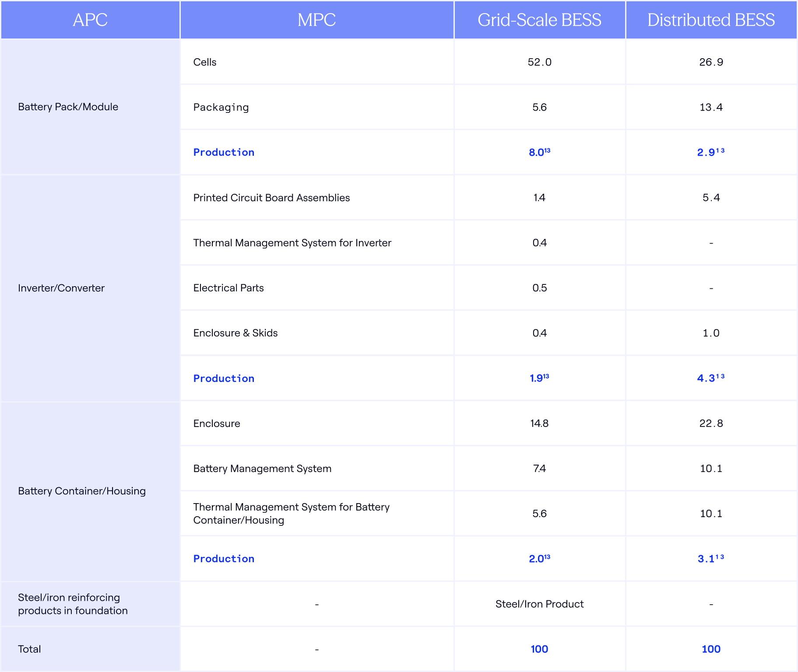Click the 3.1 Production value with footnote 13

click(711, 559)
